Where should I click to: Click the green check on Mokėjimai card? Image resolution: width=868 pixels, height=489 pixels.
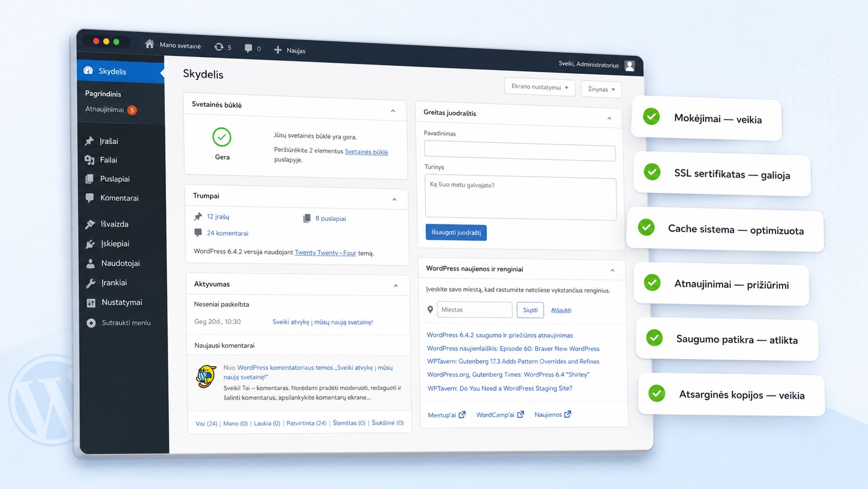pyautogui.click(x=651, y=116)
